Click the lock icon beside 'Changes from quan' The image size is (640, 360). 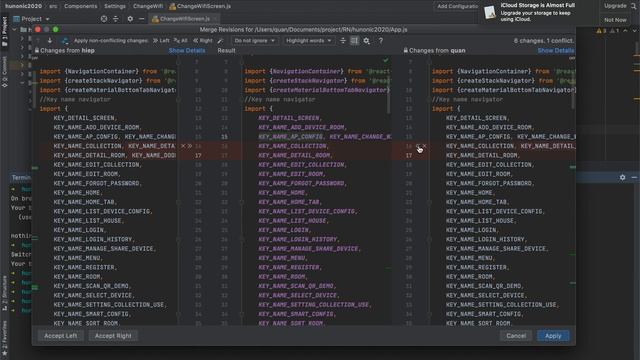[405, 51]
